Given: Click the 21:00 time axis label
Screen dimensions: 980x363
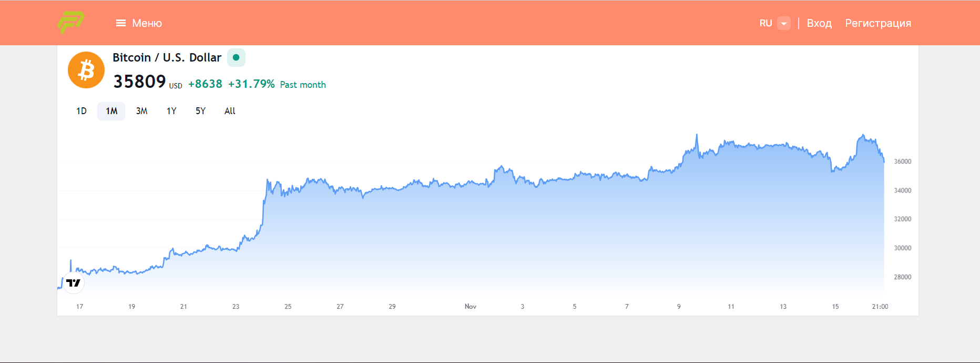Looking at the screenshot, I should point(880,306).
